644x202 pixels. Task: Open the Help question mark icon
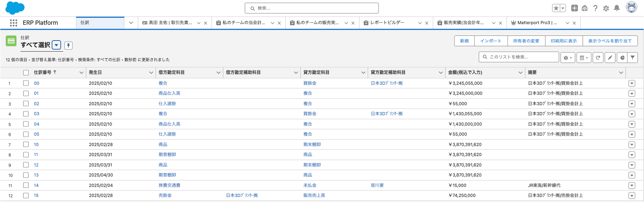[x=595, y=8]
